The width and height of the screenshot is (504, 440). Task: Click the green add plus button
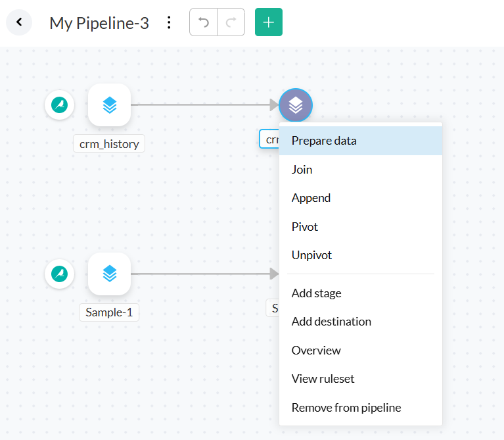(268, 22)
